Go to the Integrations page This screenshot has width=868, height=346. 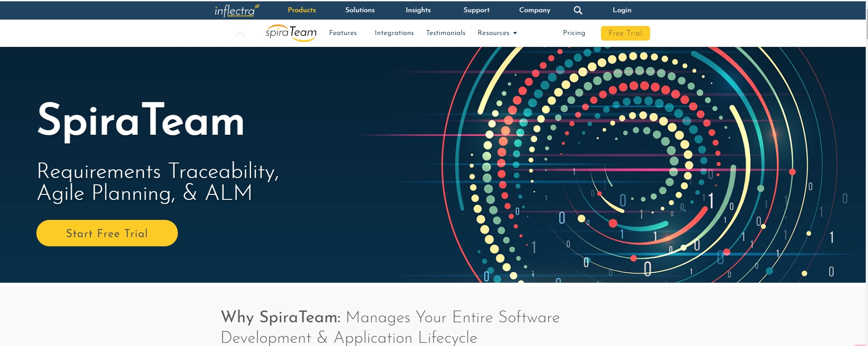pyautogui.click(x=394, y=33)
